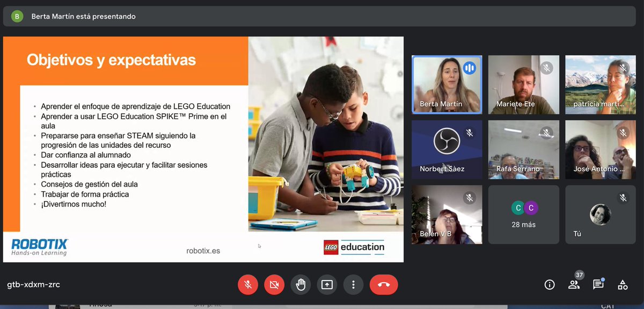Click 'Berta Martín está presentando' banner text
Image resolution: width=644 pixels, height=309 pixels.
tap(83, 16)
